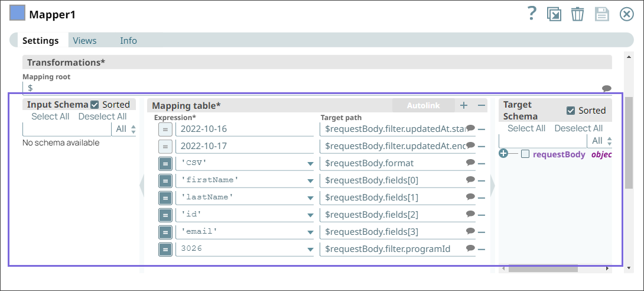Open the expression dropdown arrow for 'id'
This screenshot has height=291, width=644.
(311, 216)
